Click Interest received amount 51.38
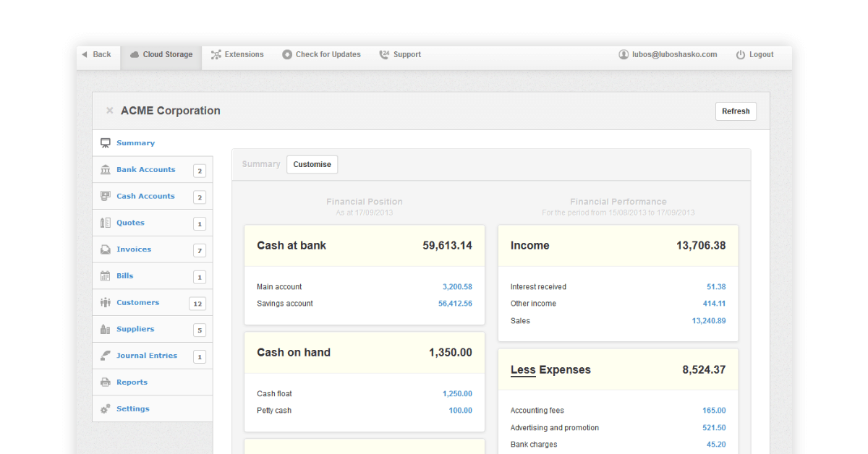The image size is (868, 454). [x=716, y=287]
